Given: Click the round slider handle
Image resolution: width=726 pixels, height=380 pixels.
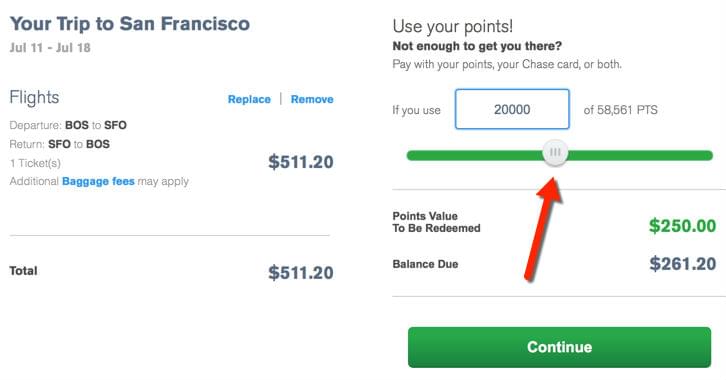Looking at the screenshot, I should tap(555, 152).
